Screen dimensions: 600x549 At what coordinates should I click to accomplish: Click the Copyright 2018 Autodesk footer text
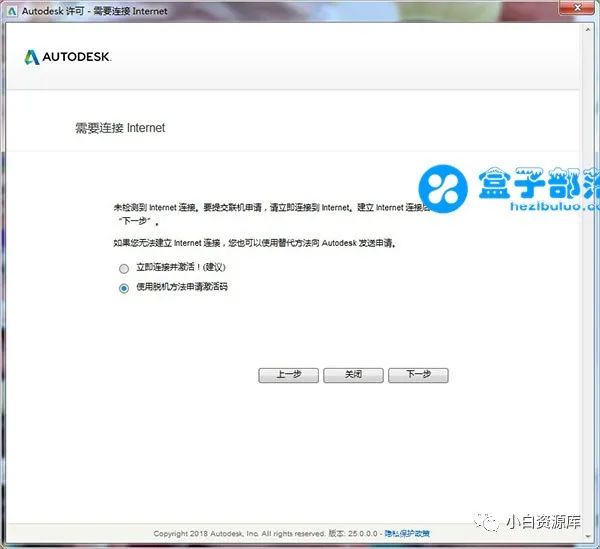point(239,533)
